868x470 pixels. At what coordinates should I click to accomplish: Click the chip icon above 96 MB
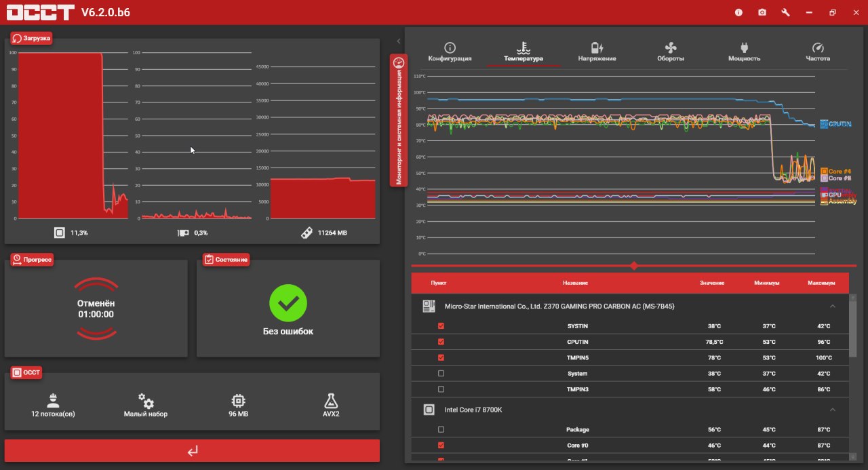click(x=238, y=400)
